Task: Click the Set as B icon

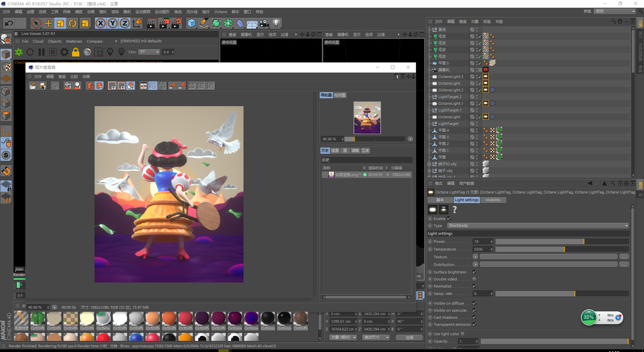Action: click(x=182, y=86)
